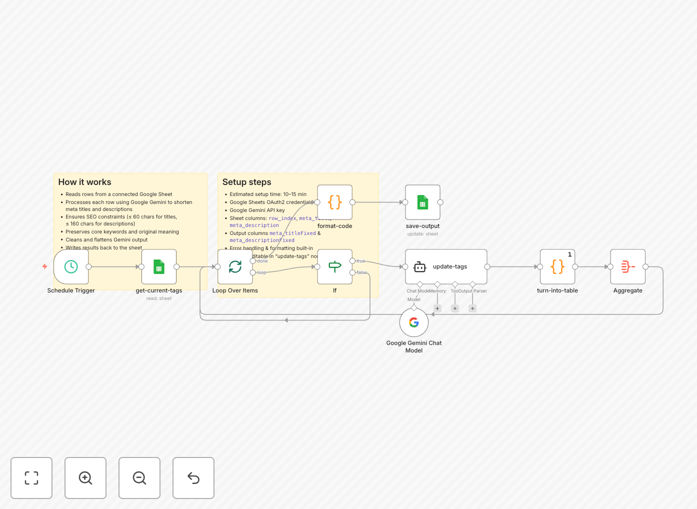The image size is (697, 509).
Task: Click the purple 'meta_description' code text
Action: tap(254, 225)
